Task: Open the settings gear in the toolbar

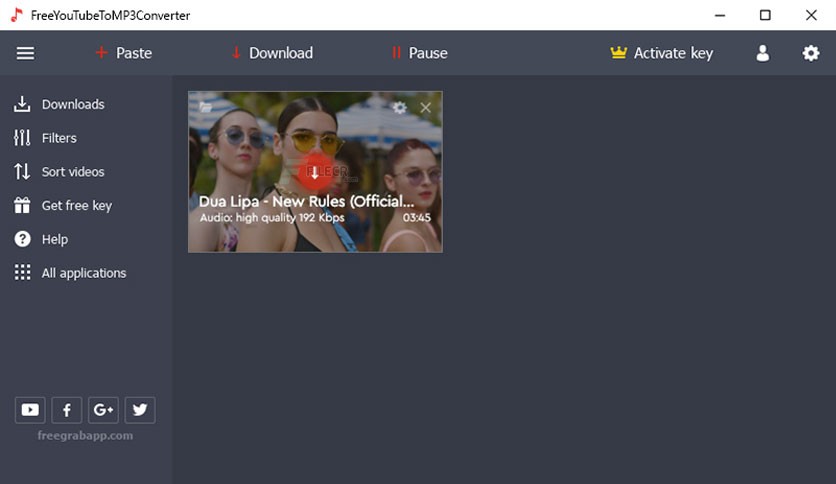Action: pyautogui.click(x=810, y=53)
